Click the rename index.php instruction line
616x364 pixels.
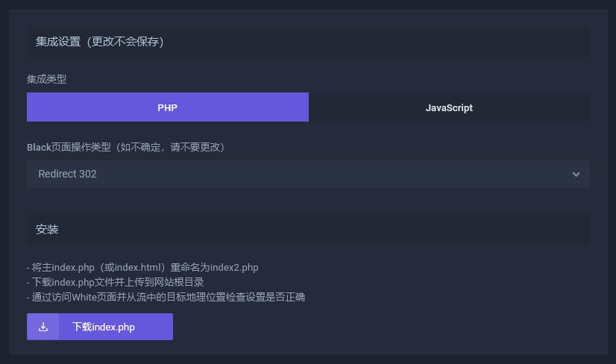tap(142, 268)
